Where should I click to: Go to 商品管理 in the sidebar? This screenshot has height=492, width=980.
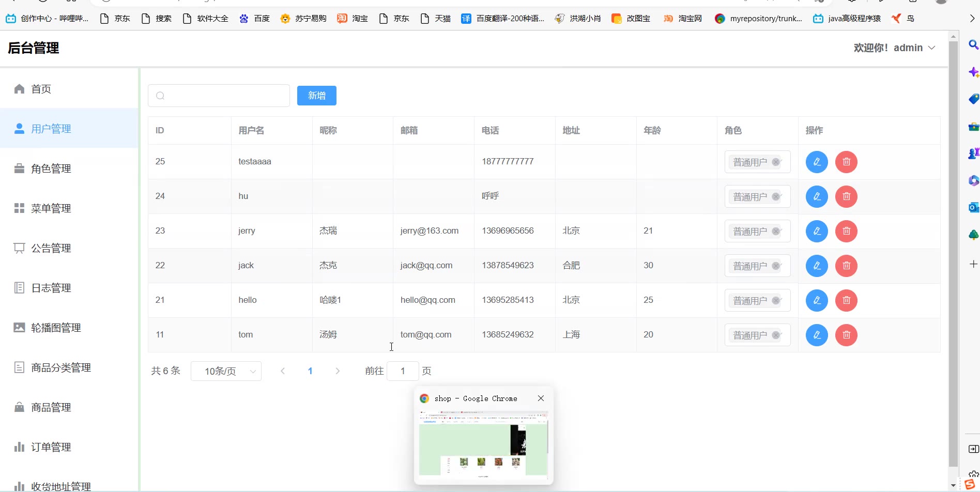pos(51,407)
